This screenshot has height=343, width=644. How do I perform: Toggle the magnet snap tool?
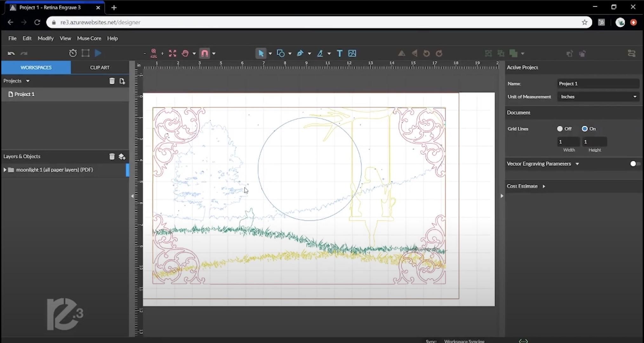click(x=205, y=53)
